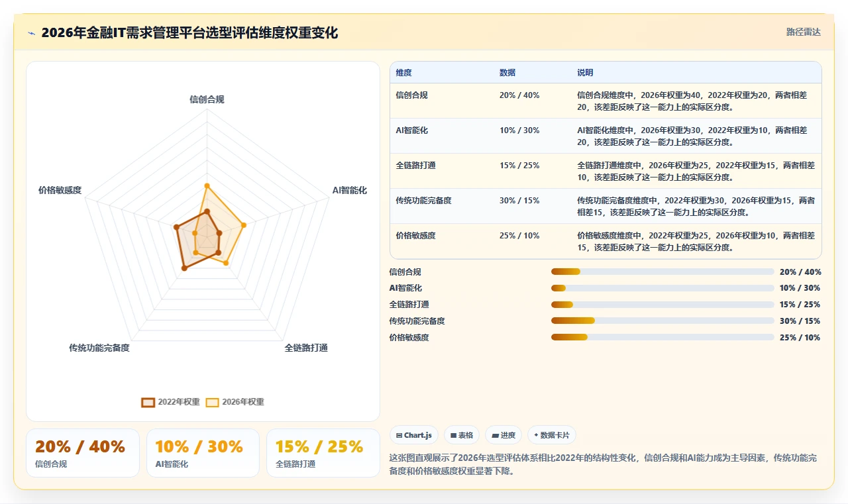Image resolution: width=848 pixels, height=504 pixels.
Task: Click the 数据 column header
Action: click(x=507, y=73)
